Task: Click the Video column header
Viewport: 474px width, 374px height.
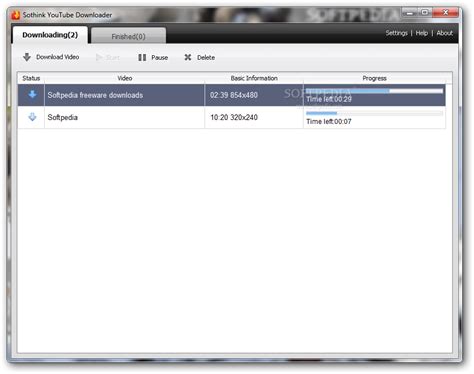Action: coord(125,78)
